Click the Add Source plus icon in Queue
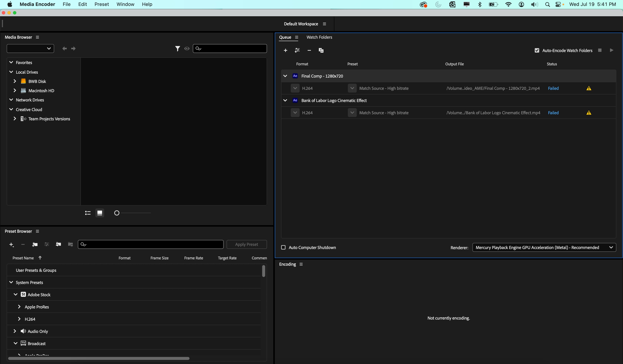Viewport: 623px width, 364px height. tap(285, 50)
